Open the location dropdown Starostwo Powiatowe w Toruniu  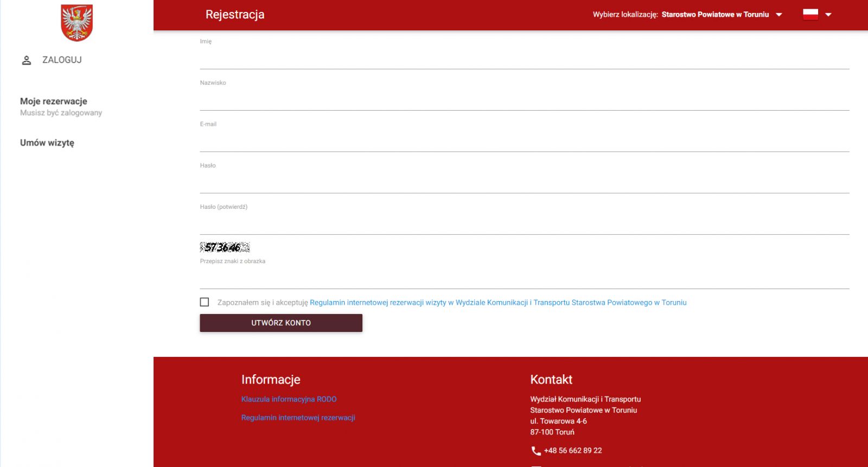coord(721,15)
